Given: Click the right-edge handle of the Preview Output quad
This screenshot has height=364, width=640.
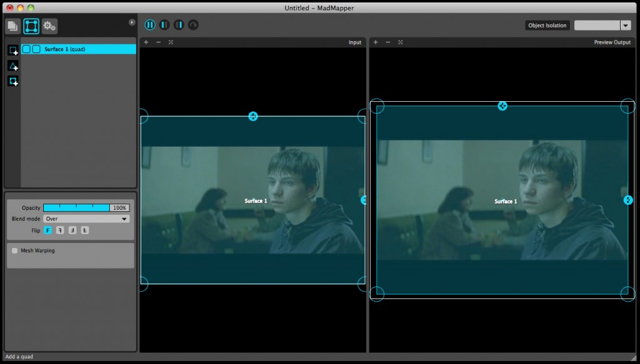Looking at the screenshot, I should pyautogui.click(x=628, y=200).
